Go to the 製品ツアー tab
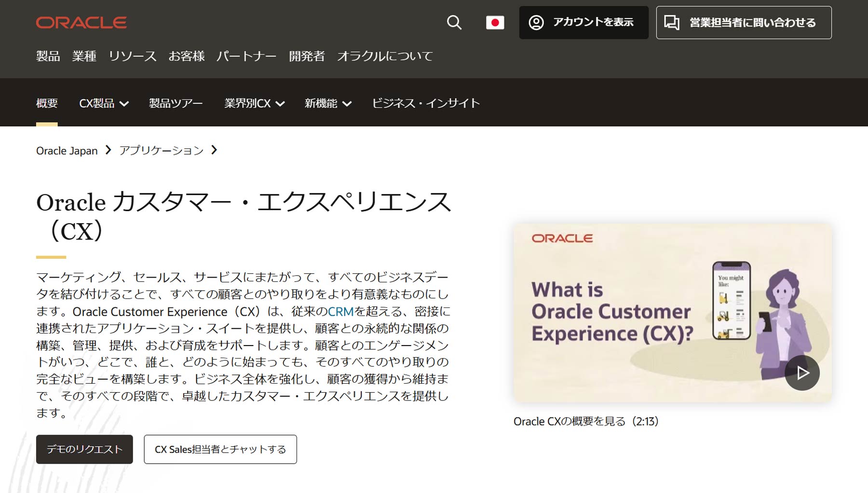868x493 pixels. tap(176, 103)
